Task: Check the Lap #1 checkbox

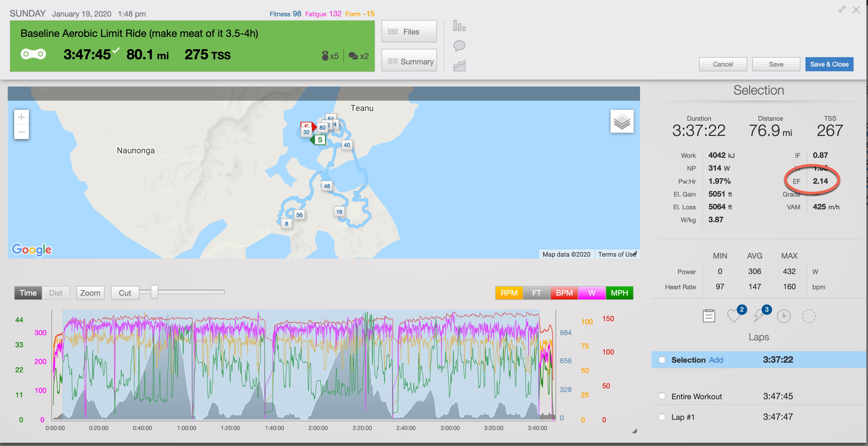Action: 662,417
